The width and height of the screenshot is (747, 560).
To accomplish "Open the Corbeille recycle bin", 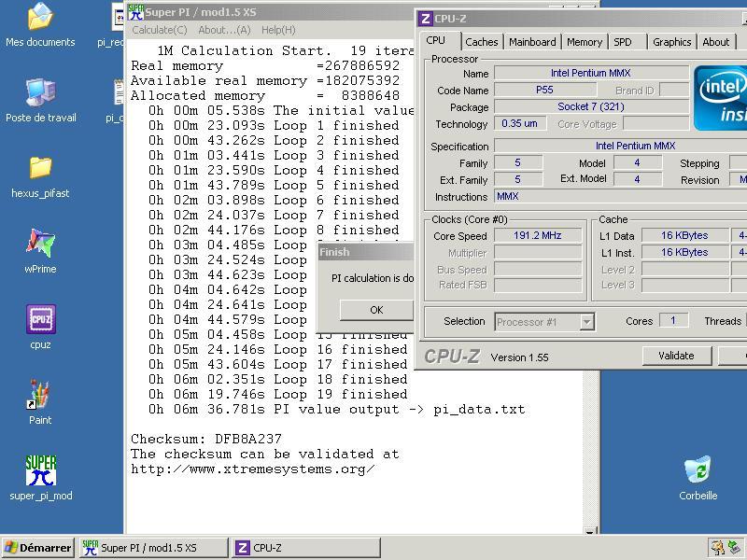I will click(698, 469).
